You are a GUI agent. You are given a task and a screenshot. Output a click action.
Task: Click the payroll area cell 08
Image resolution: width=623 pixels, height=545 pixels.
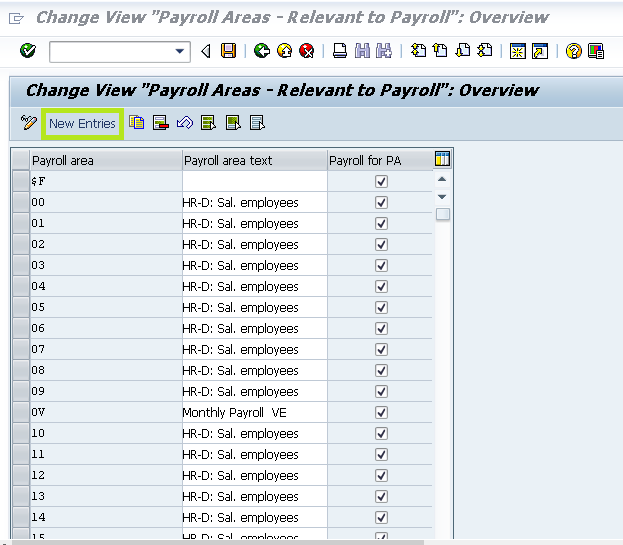click(106, 370)
